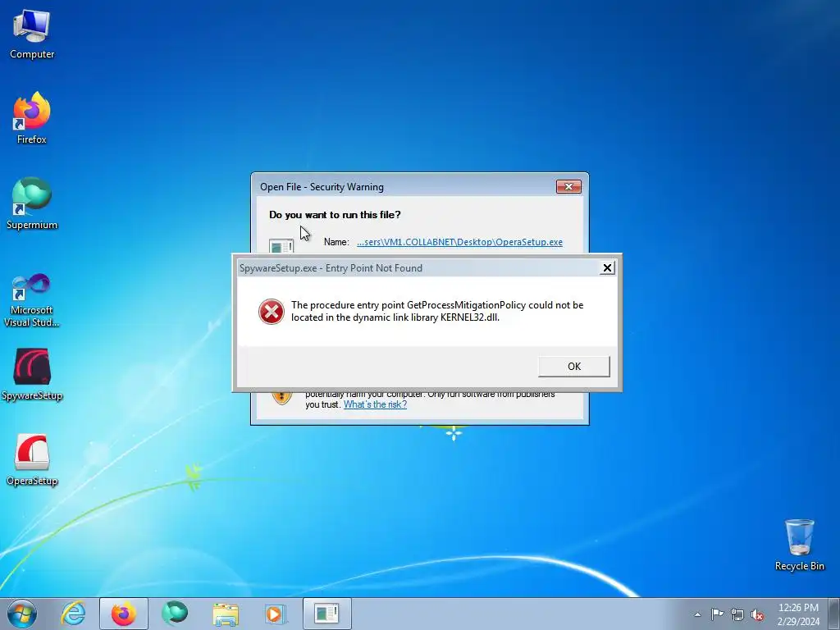Click the shield icon in the Security Warning
This screenshot has height=630, width=840.
[x=282, y=398]
